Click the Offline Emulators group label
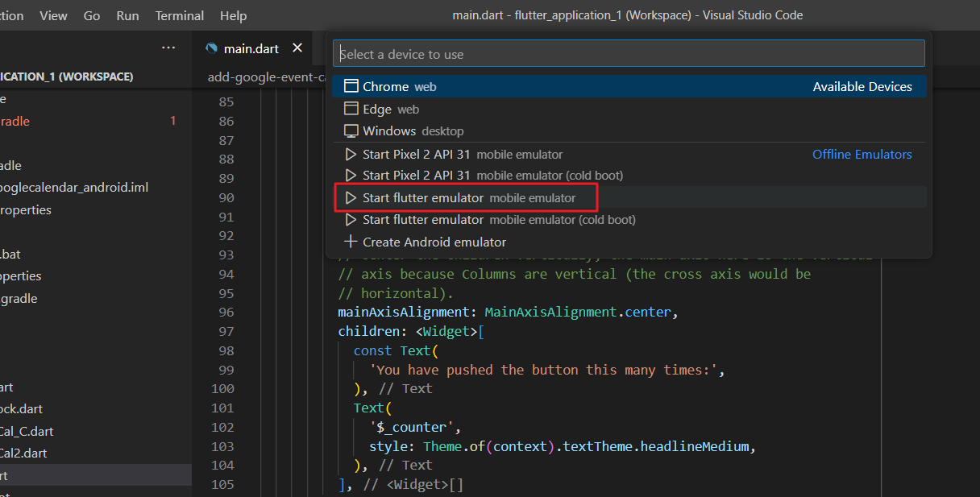This screenshot has width=980, height=497. (x=862, y=154)
